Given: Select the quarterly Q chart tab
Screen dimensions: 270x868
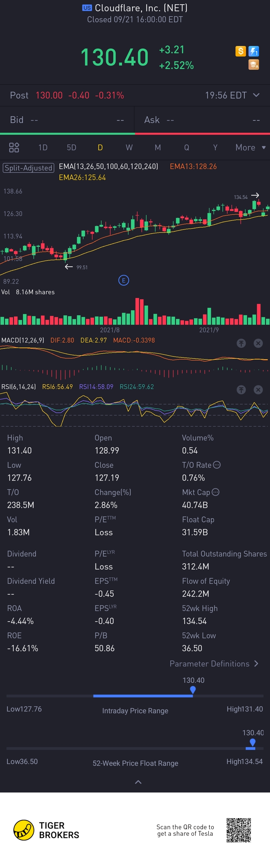Looking at the screenshot, I should [x=186, y=147].
